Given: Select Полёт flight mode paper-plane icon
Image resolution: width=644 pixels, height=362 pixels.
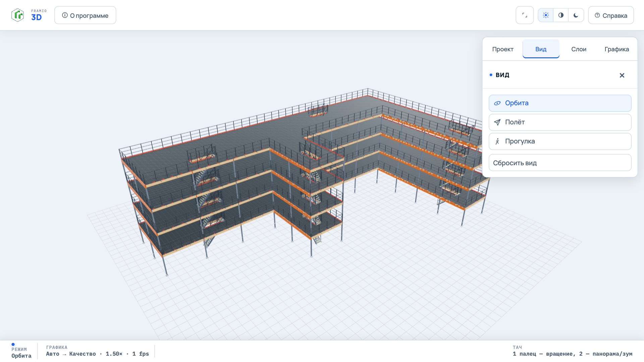Looking at the screenshot, I should coord(497,122).
